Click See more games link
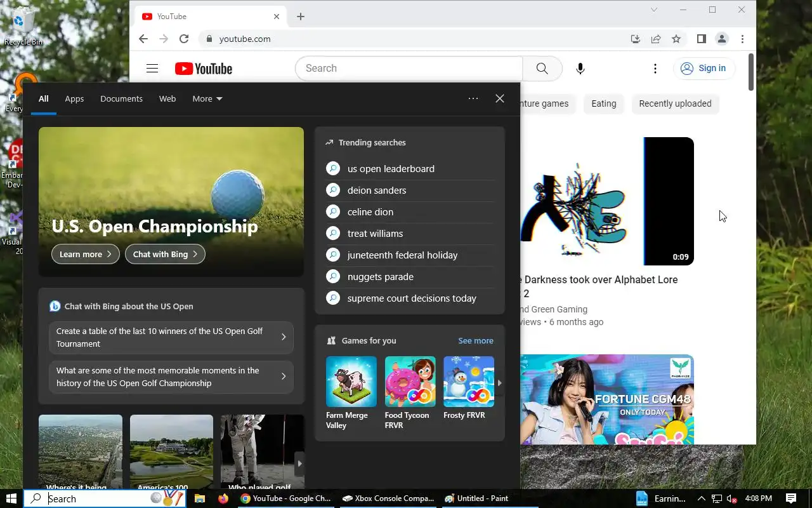 click(476, 341)
